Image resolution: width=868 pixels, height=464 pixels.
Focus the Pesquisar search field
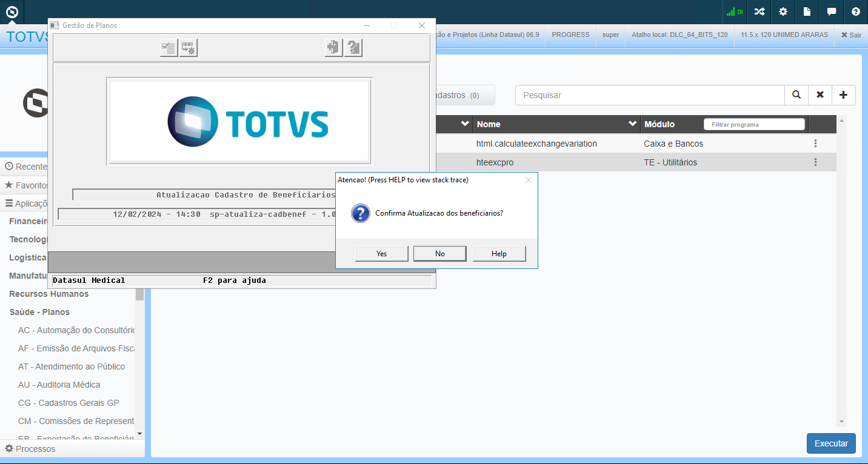tap(650, 95)
